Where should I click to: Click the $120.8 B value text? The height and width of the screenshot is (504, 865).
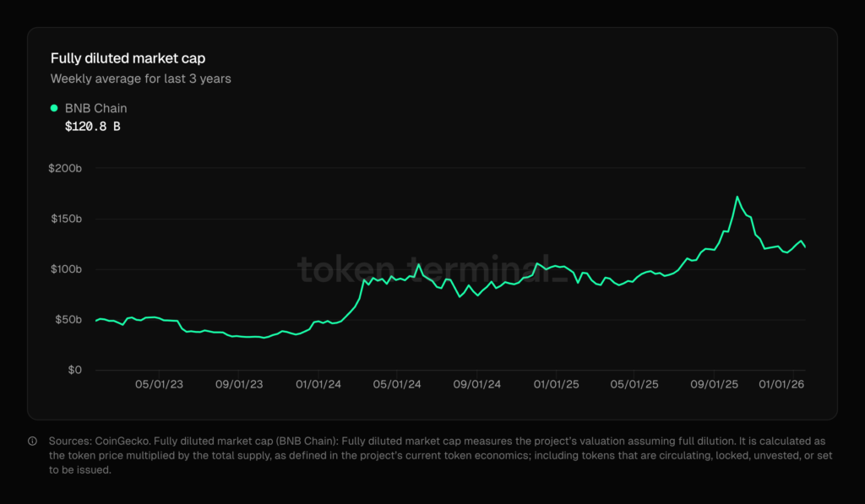point(92,127)
